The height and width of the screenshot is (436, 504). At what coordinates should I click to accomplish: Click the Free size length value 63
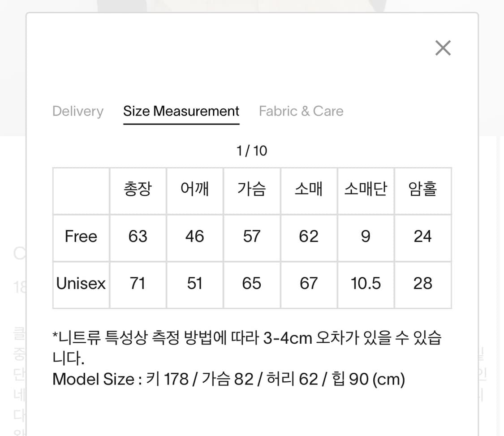tap(138, 237)
